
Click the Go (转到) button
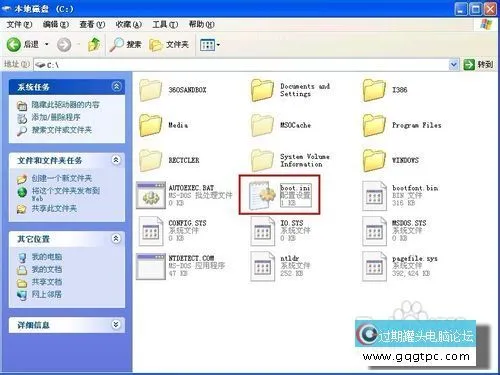pyautogui.click(x=478, y=64)
